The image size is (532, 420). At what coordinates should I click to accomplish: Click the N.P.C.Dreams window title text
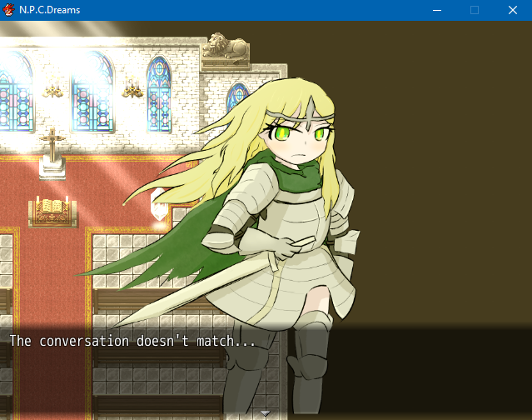pyautogui.click(x=49, y=10)
